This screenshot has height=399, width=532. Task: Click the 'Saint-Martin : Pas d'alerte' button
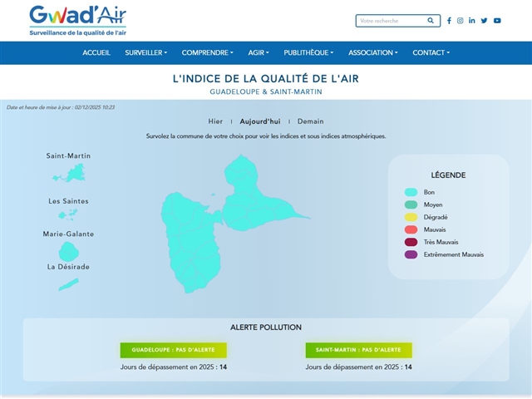point(358,350)
